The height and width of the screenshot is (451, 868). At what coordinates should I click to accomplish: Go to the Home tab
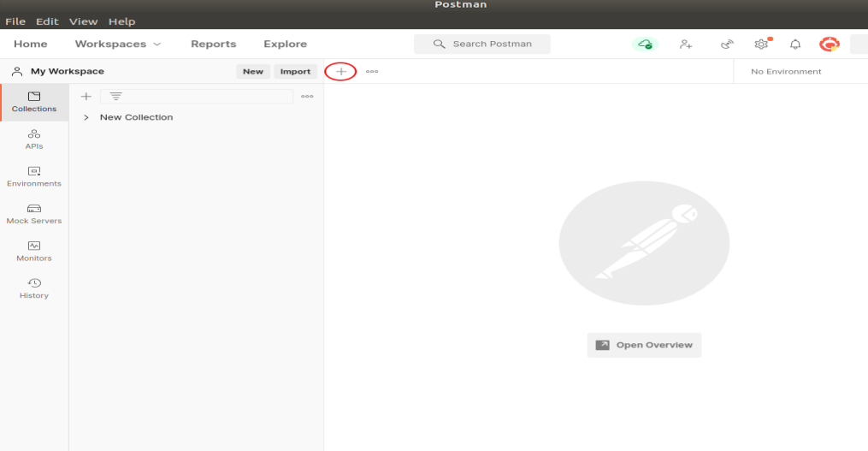pyautogui.click(x=31, y=44)
